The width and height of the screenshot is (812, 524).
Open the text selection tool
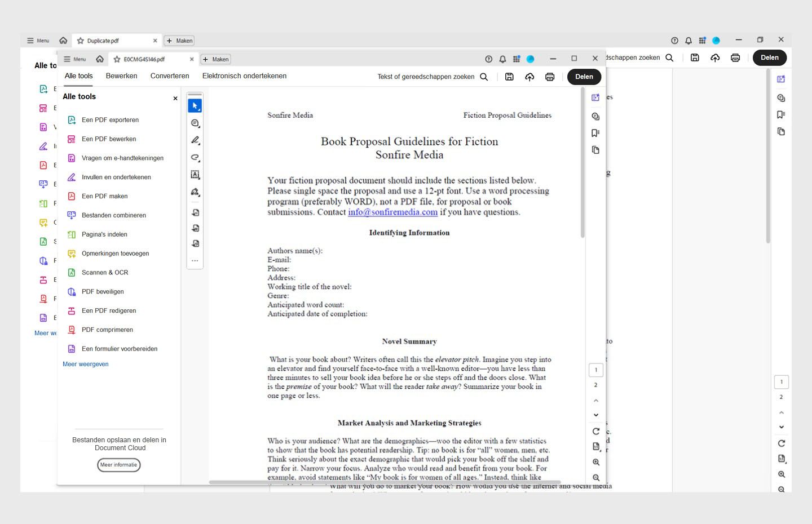point(195,175)
